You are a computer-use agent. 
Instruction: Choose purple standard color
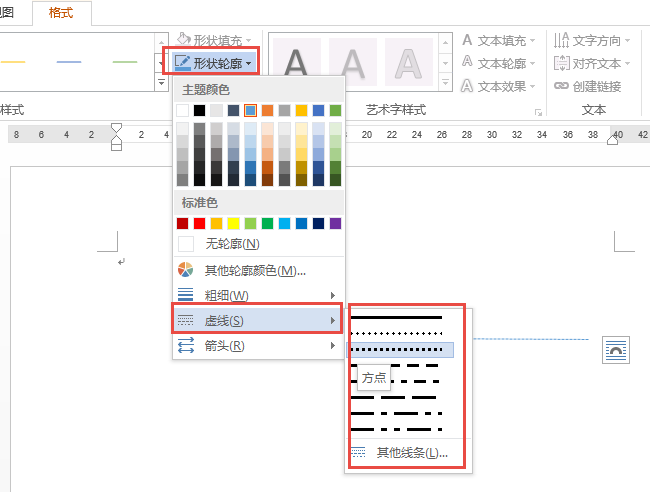tap(335, 223)
